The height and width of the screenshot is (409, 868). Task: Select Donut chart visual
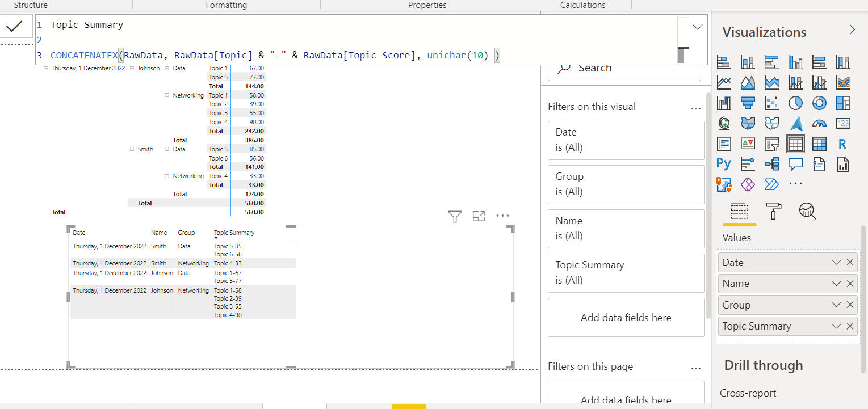(819, 103)
